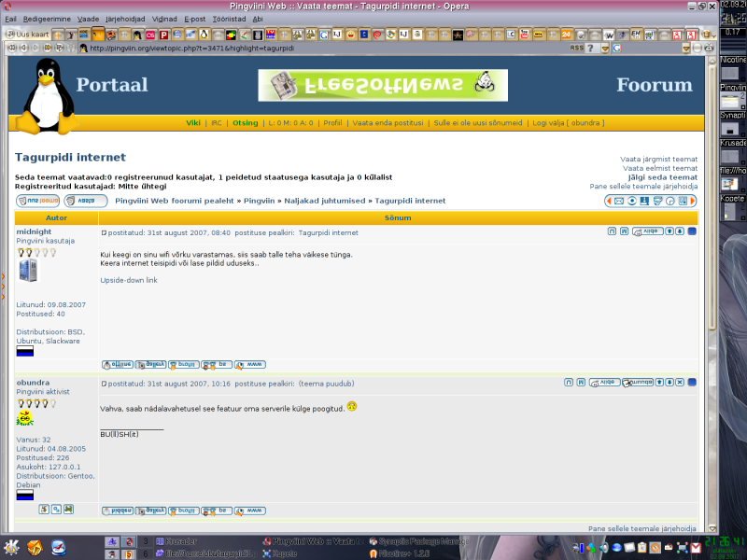747x560 pixels.
Task: Go back with the back arrow
Action: click(23, 48)
